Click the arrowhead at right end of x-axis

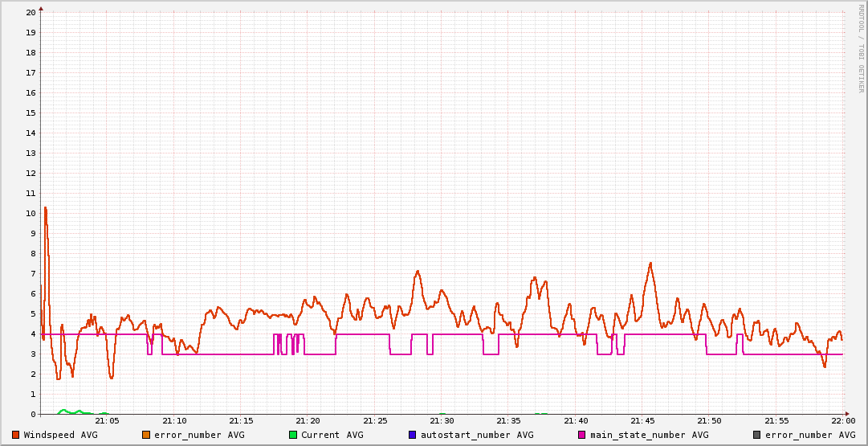pos(849,415)
